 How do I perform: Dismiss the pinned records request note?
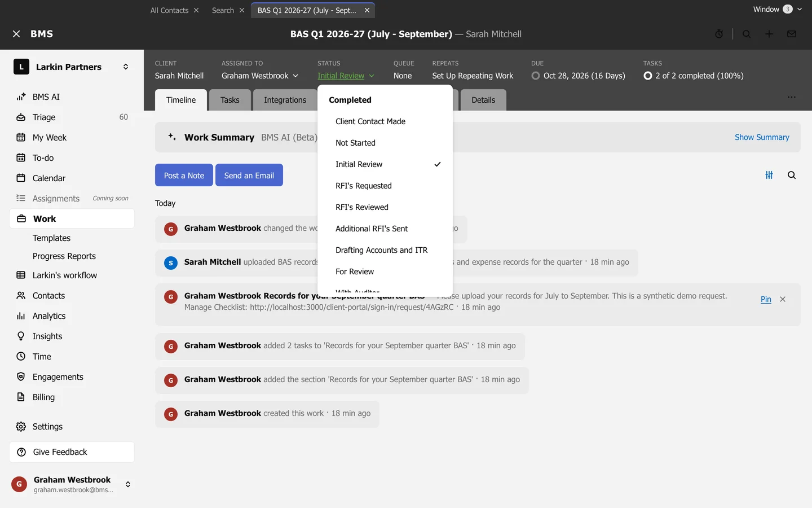pos(783,299)
